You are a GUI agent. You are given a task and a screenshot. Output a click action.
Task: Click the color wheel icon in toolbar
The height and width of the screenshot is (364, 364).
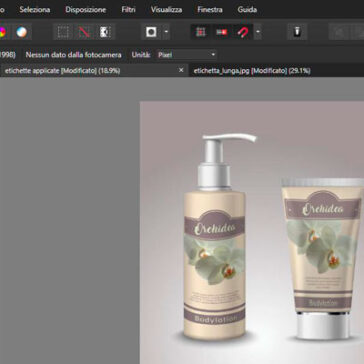click(x=2, y=32)
